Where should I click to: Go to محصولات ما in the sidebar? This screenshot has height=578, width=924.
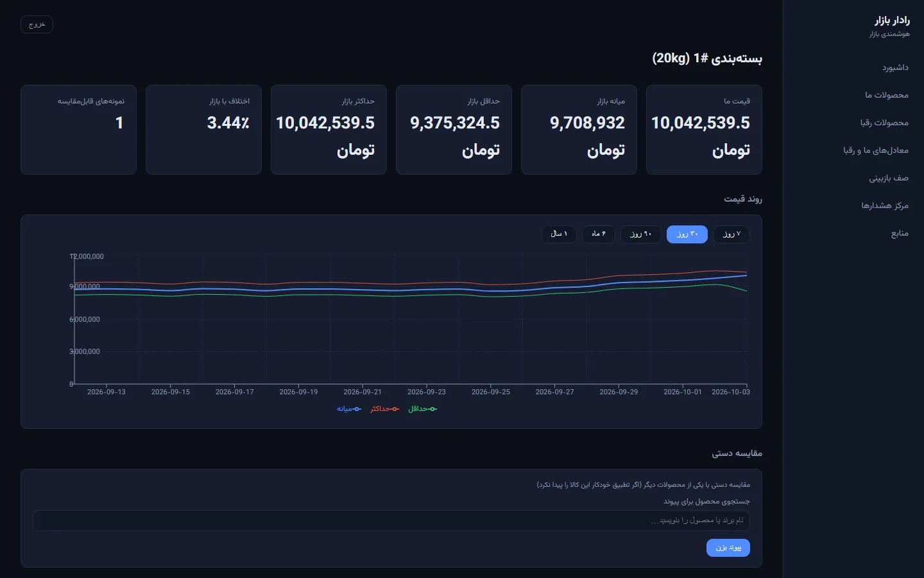(887, 95)
